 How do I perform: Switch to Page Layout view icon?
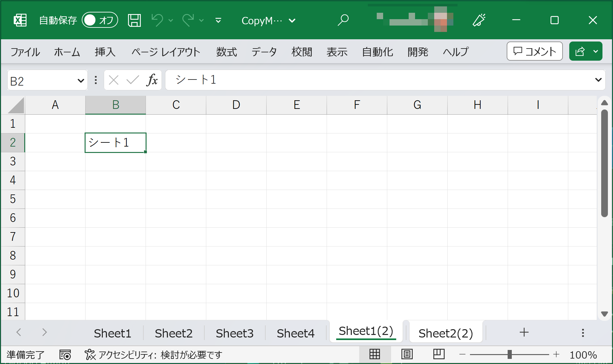pos(407,354)
